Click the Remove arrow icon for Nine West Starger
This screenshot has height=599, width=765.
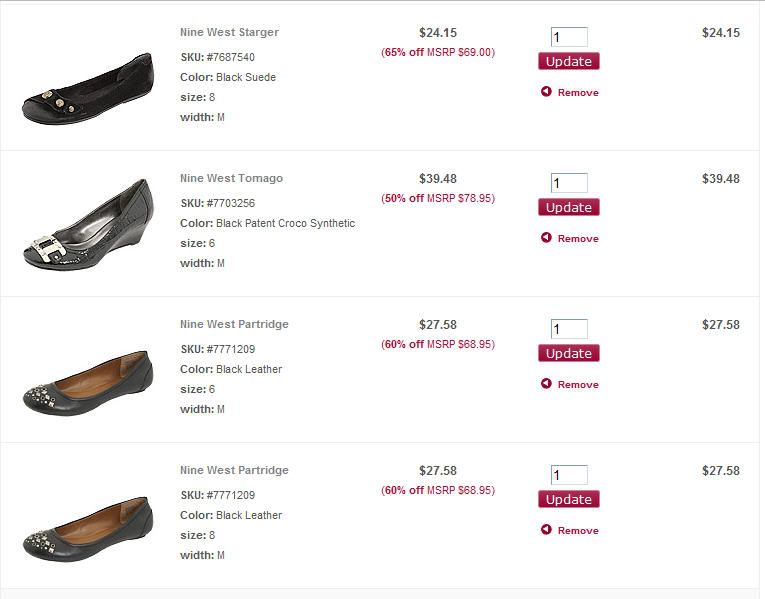(546, 91)
